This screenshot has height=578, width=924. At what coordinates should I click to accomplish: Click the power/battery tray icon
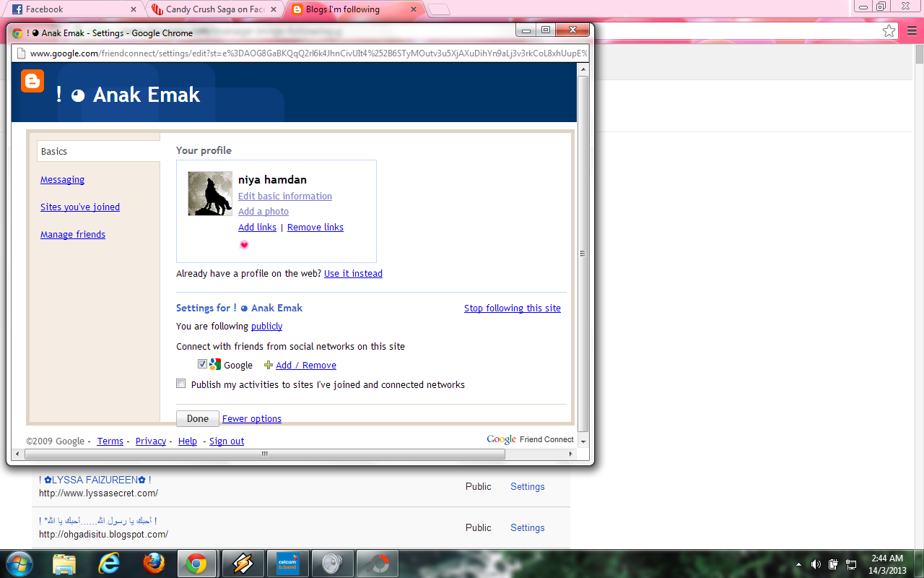[x=834, y=564]
